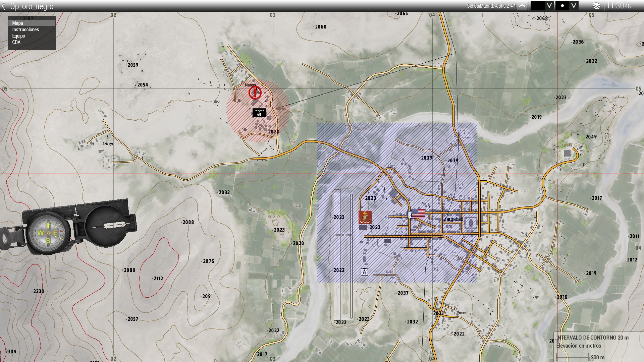
Task: Click the 2057 elevation label
Action: pyautogui.click(x=133, y=319)
